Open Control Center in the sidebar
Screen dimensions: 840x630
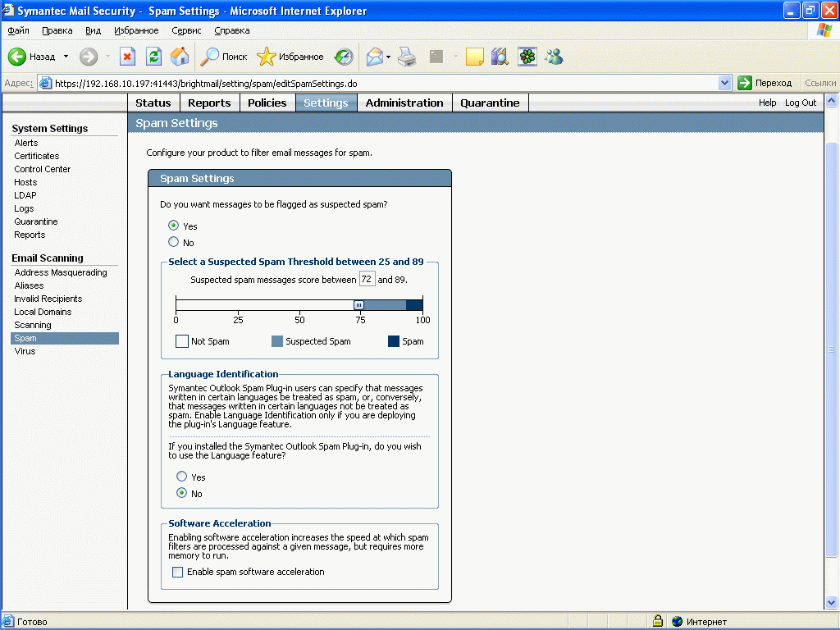click(43, 169)
